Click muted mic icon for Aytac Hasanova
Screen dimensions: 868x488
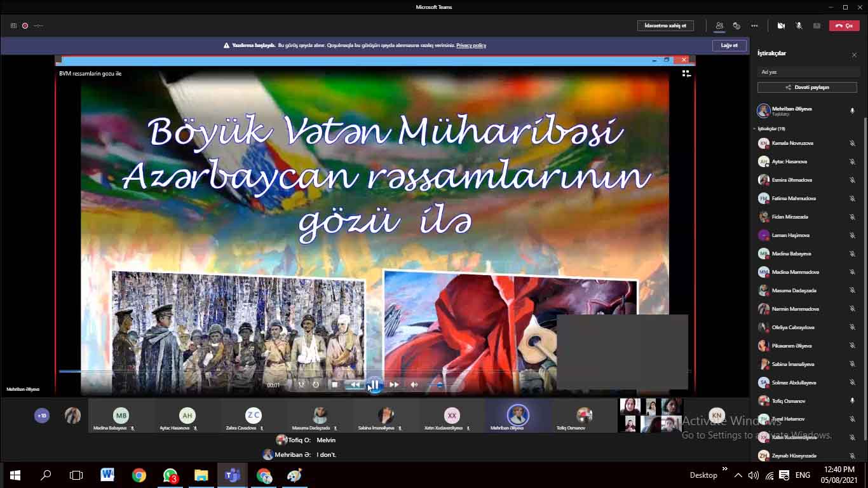click(x=852, y=162)
